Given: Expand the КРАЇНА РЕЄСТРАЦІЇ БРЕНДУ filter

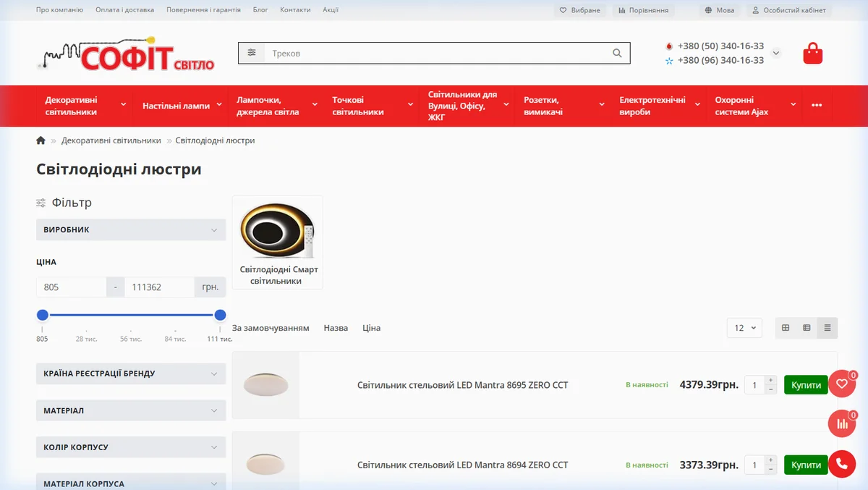Looking at the screenshot, I should [131, 373].
